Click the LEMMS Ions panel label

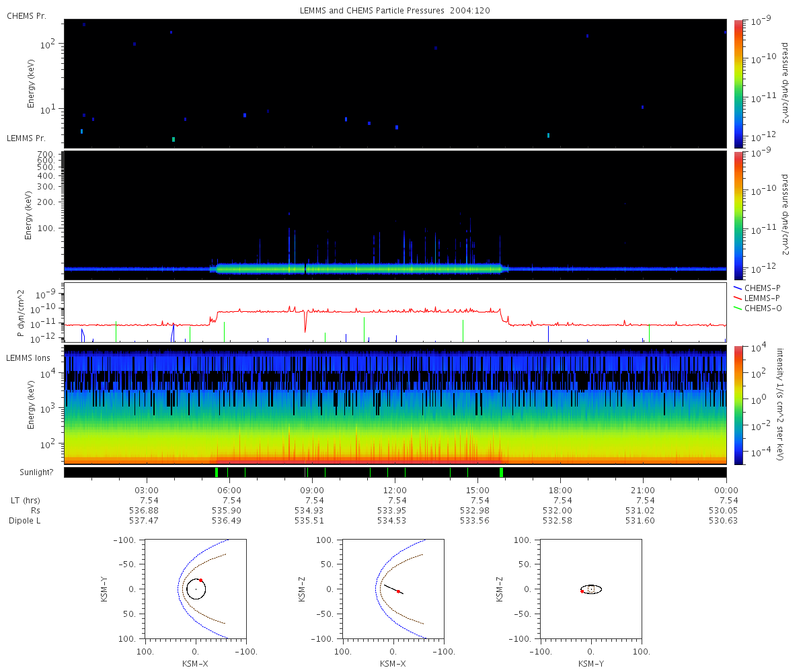(x=28, y=357)
